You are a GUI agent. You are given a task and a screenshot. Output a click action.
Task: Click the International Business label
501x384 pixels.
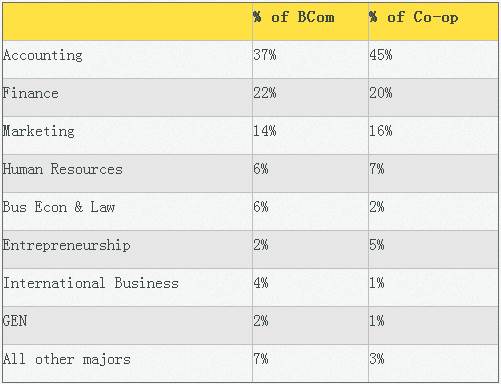click(91, 283)
